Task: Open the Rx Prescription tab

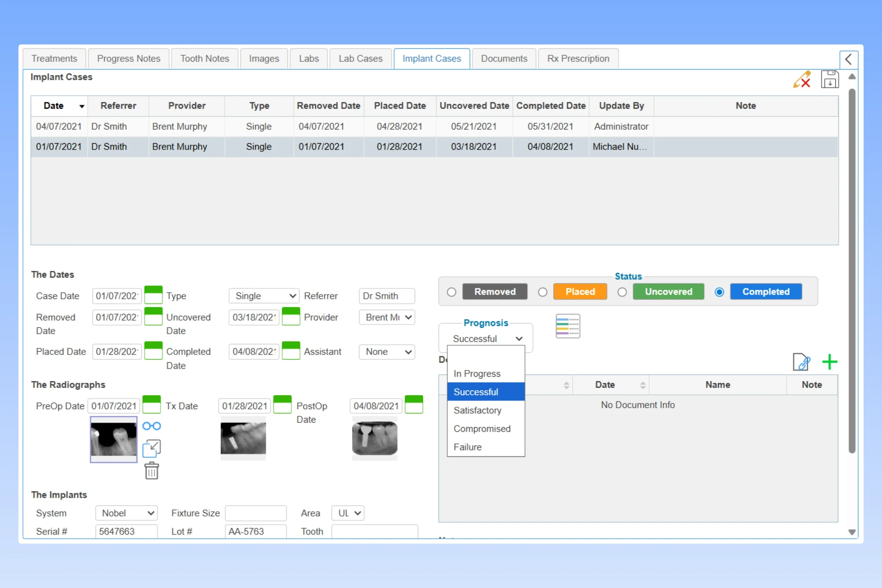Action: (578, 59)
